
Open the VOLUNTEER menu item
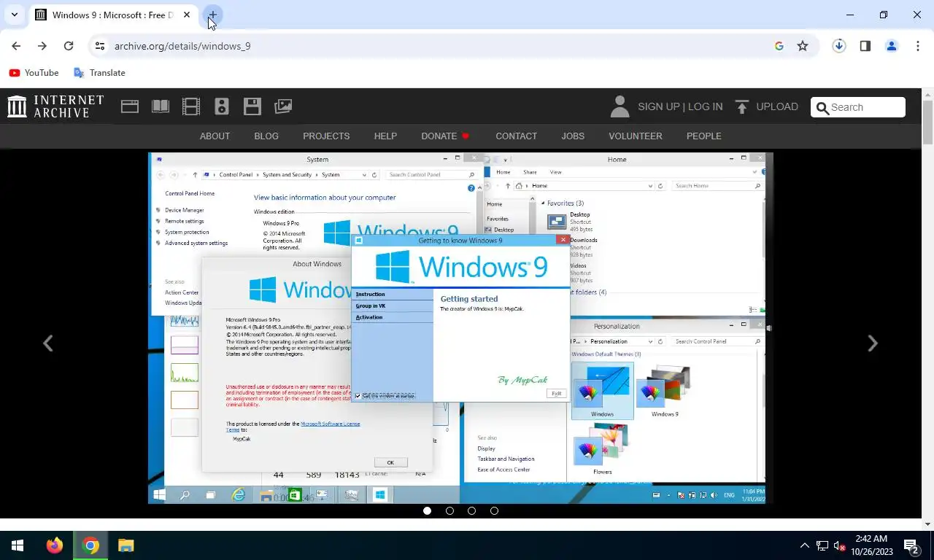click(636, 136)
